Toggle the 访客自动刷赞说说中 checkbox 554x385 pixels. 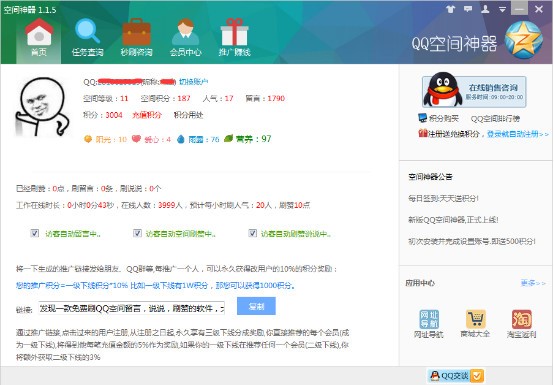[x=253, y=233]
